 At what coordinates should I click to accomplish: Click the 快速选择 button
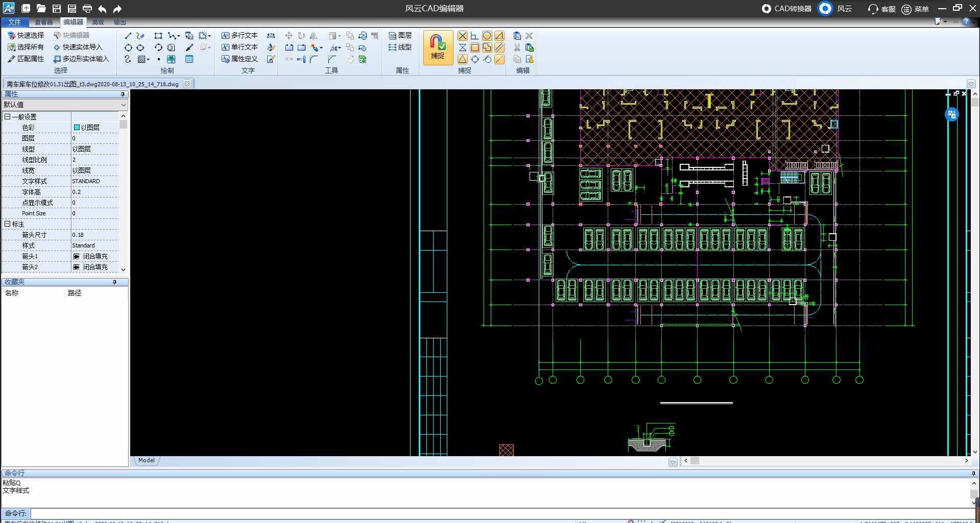click(x=26, y=35)
